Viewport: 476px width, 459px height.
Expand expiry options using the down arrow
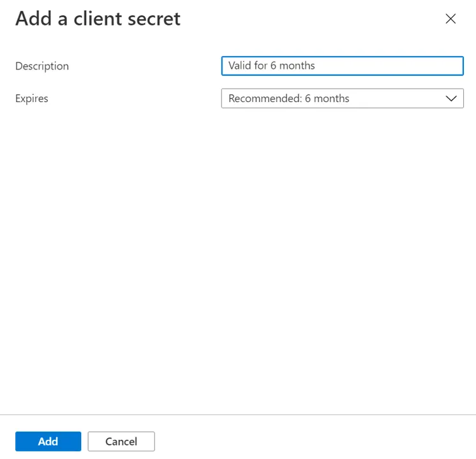click(x=451, y=98)
